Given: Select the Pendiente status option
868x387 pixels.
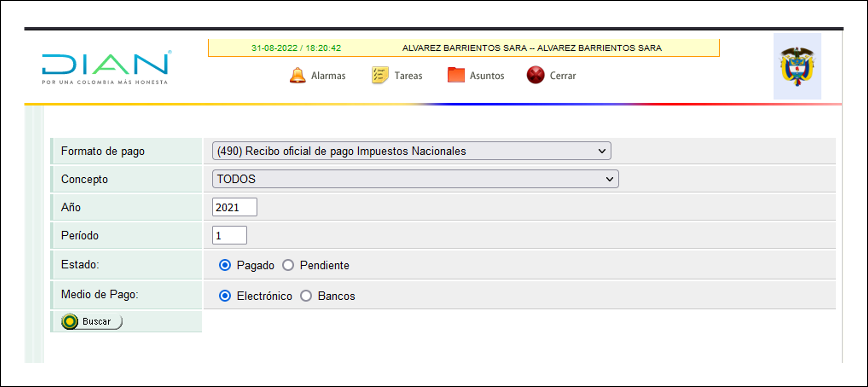Looking at the screenshot, I should point(288,265).
